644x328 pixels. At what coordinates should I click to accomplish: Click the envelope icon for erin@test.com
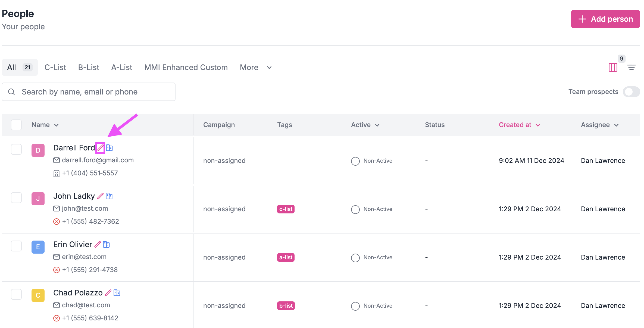click(x=57, y=257)
